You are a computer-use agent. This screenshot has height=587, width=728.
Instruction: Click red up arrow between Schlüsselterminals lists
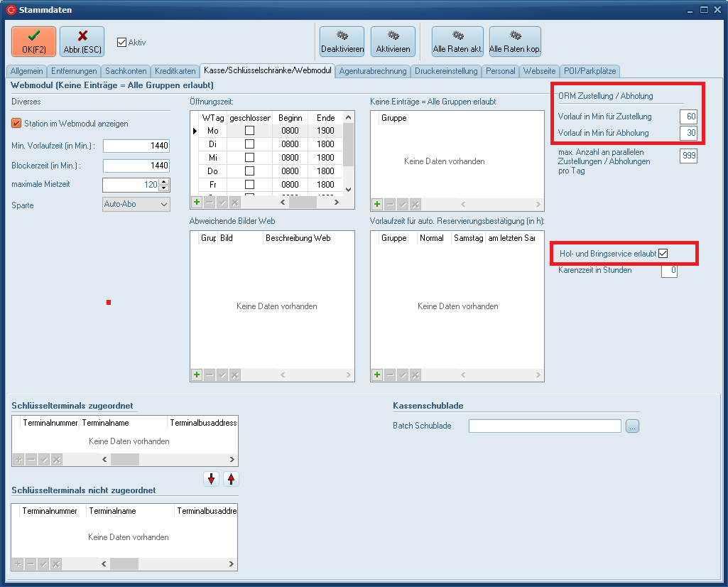pos(231,479)
